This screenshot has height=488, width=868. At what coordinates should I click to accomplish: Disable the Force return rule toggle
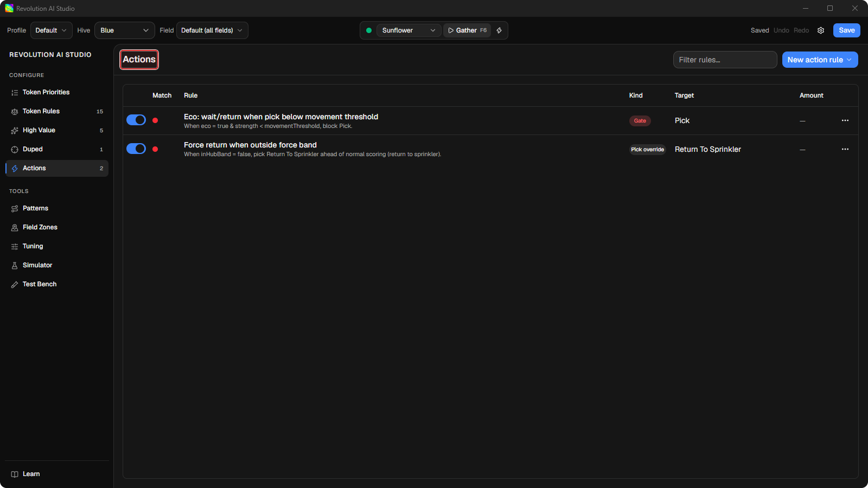coord(136,149)
